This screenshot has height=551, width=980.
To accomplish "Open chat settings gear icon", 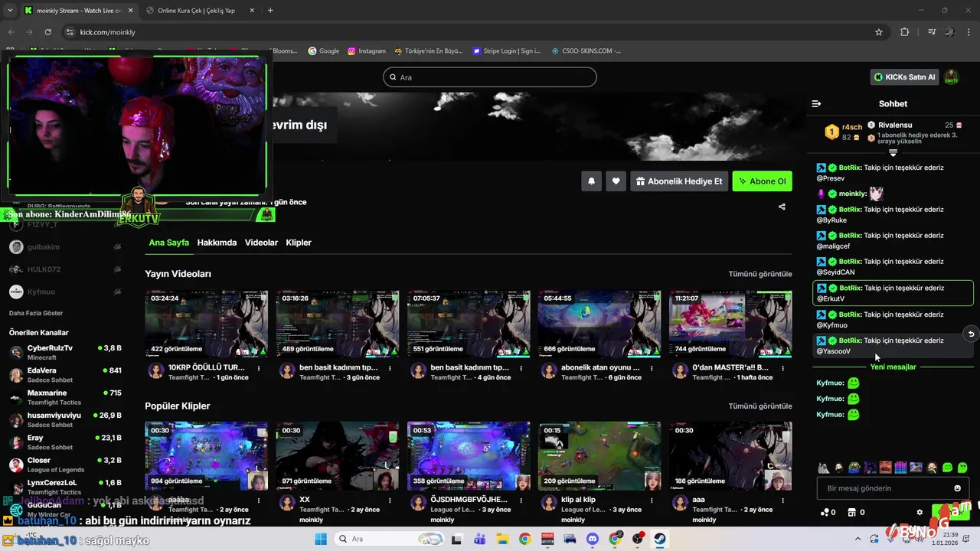I will tap(920, 512).
